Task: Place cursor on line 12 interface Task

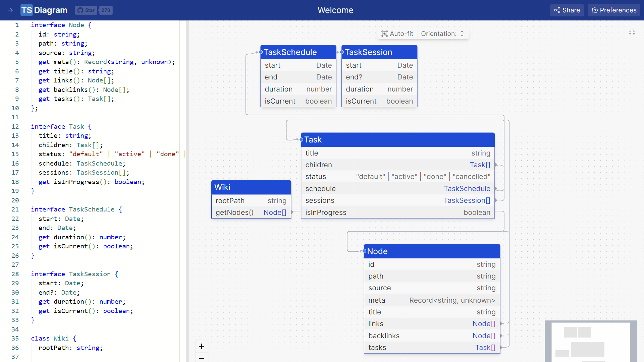Action: pyautogui.click(x=61, y=127)
